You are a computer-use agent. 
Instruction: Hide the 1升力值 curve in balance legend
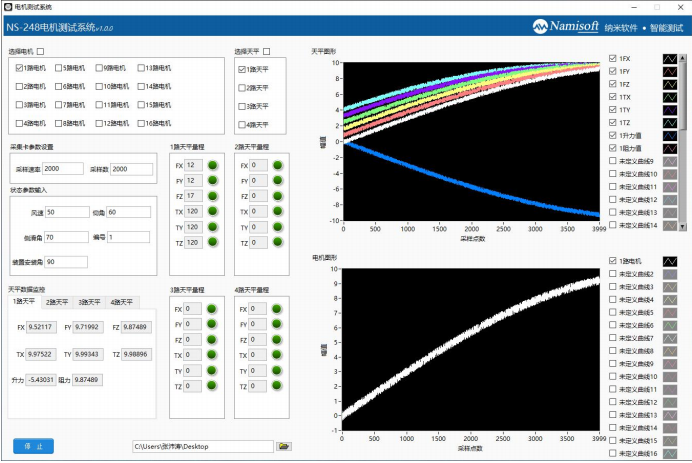(x=613, y=135)
